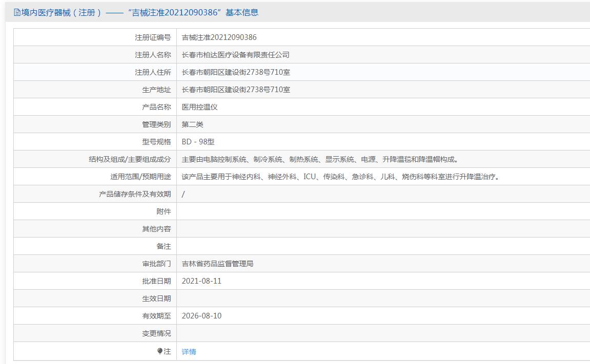Click the 变更情况 row label
This screenshot has height=364, width=590.
click(156, 333)
